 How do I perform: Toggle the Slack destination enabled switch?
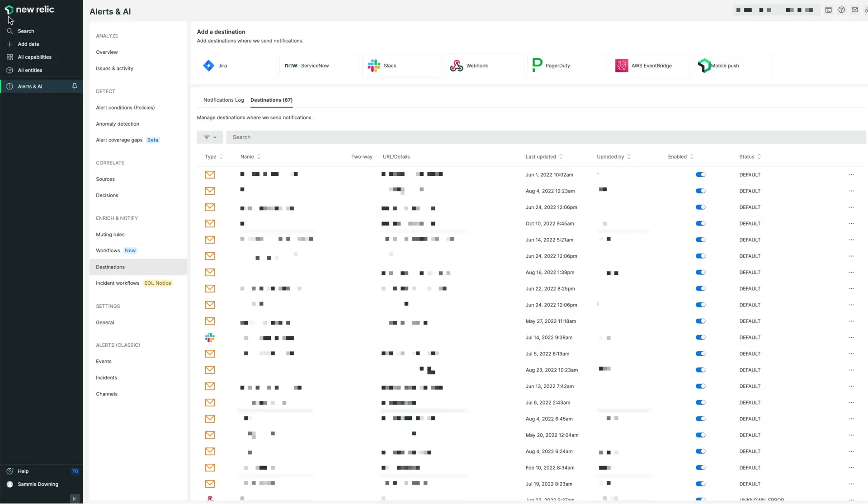[700, 337]
